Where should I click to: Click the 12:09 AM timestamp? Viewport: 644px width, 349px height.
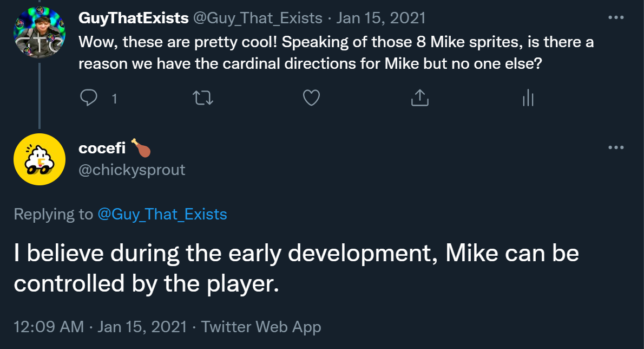(x=49, y=327)
